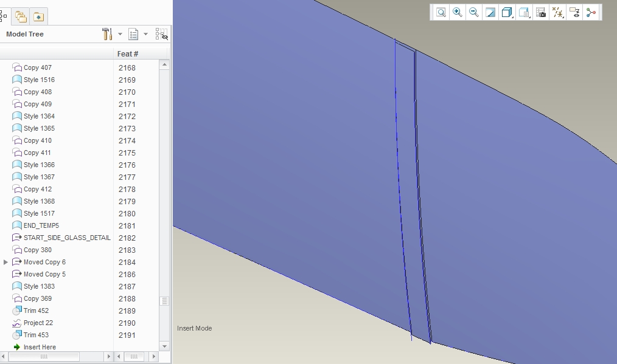The image size is (617, 364).
Task: Switch to the Model Tree tab icon
Action: pyautogui.click(x=4, y=16)
